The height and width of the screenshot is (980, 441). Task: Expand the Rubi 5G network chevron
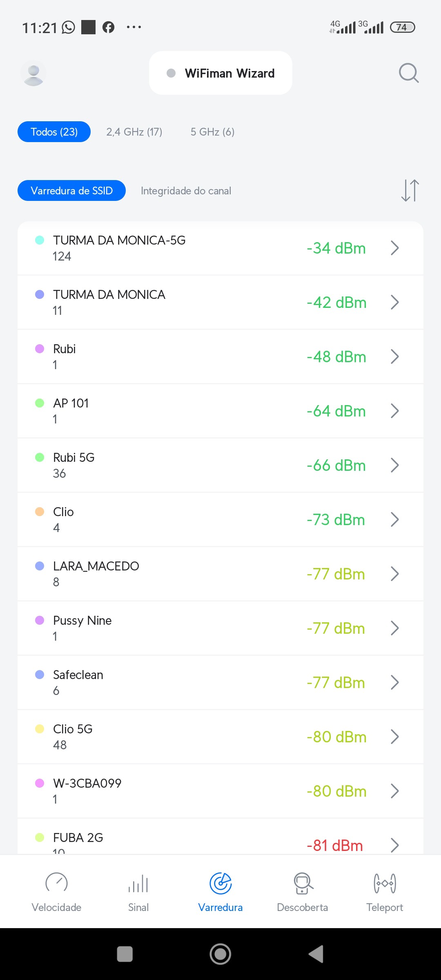point(394,465)
